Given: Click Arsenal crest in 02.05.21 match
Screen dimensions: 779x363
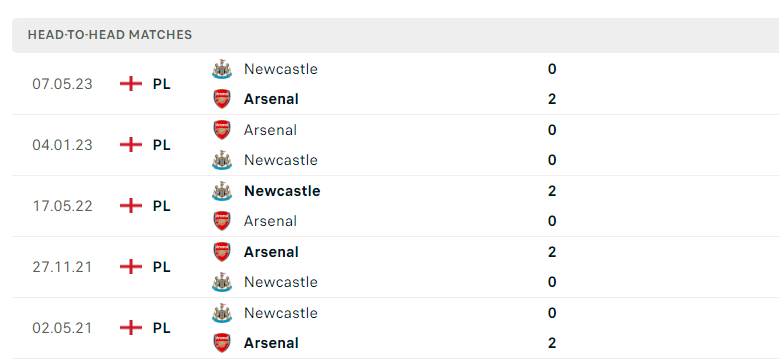Looking at the screenshot, I should click(222, 343).
